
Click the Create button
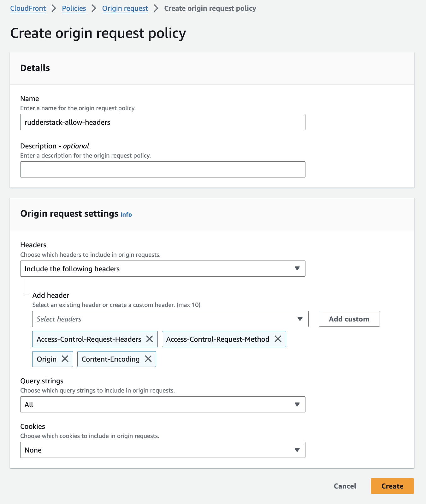[392, 486]
